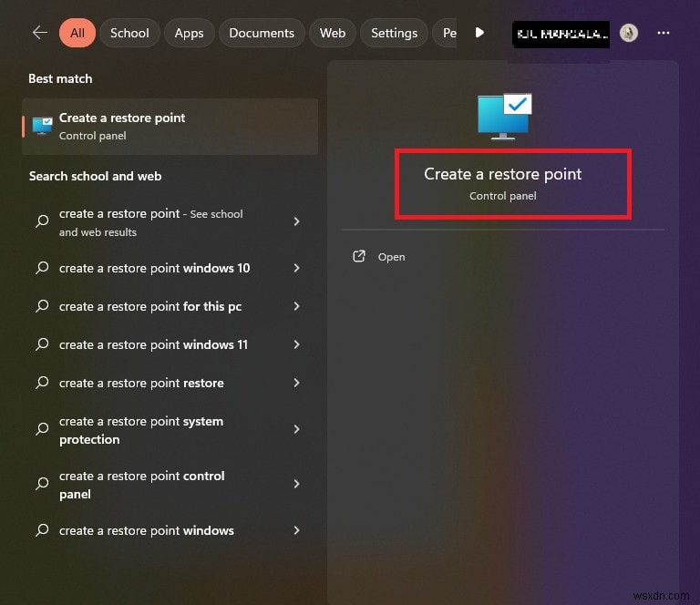This screenshot has width=700, height=605.
Task: Expand the see school and web results chevron
Action: tap(296, 221)
